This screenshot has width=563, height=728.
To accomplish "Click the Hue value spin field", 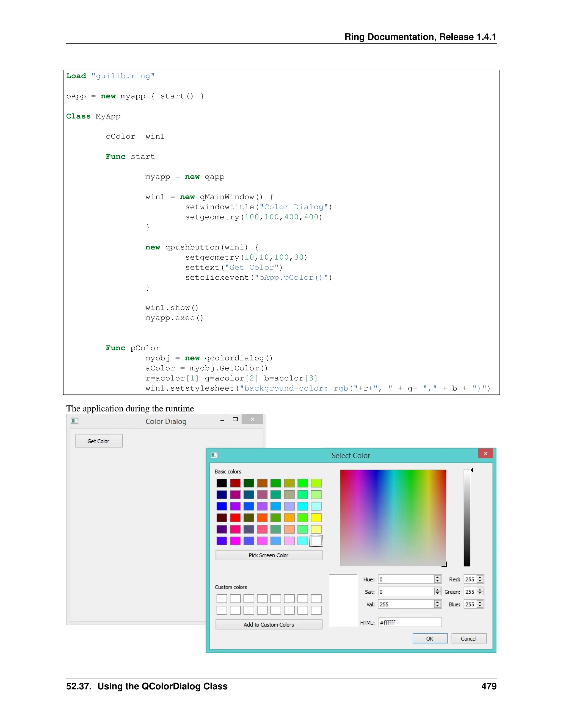I will coord(405,579).
